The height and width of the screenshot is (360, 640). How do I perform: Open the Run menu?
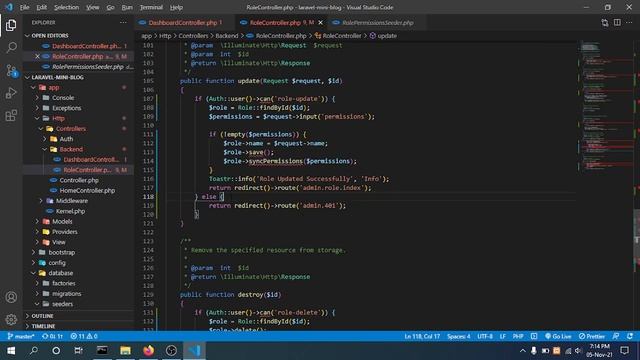(x=127, y=7)
